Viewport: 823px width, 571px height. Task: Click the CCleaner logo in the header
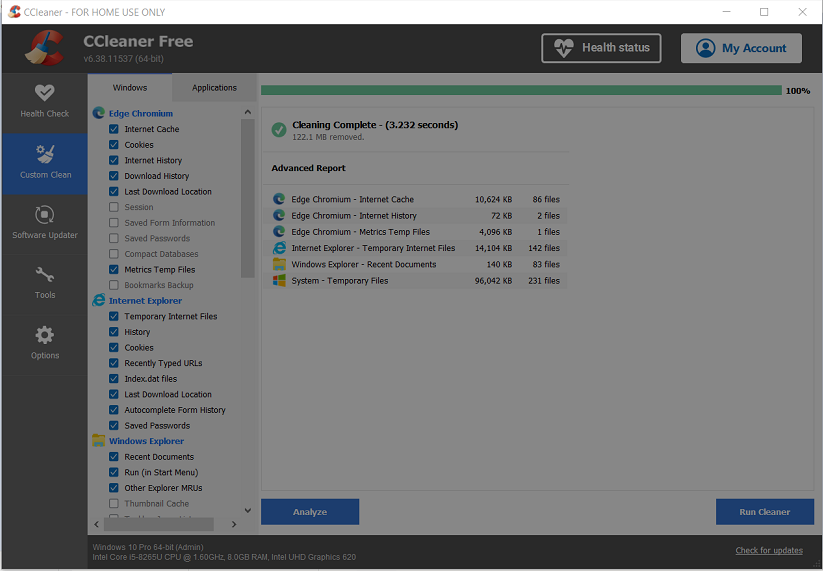point(45,48)
